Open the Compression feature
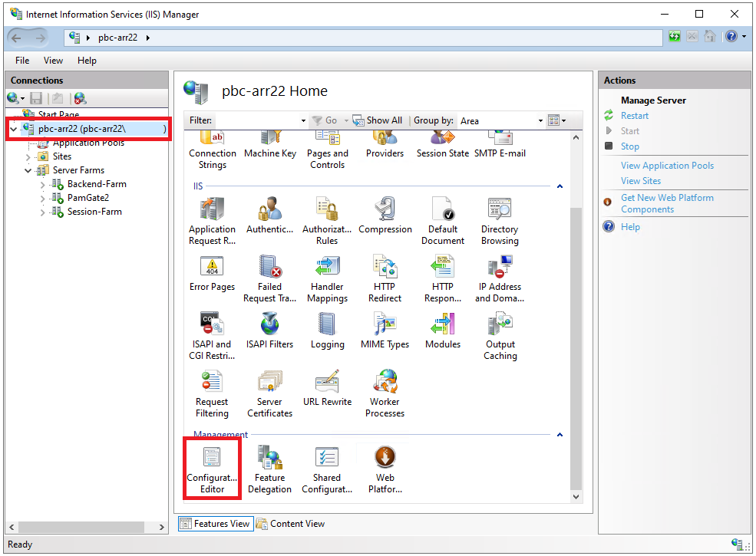The width and height of the screenshot is (756, 556). tap(385, 215)
